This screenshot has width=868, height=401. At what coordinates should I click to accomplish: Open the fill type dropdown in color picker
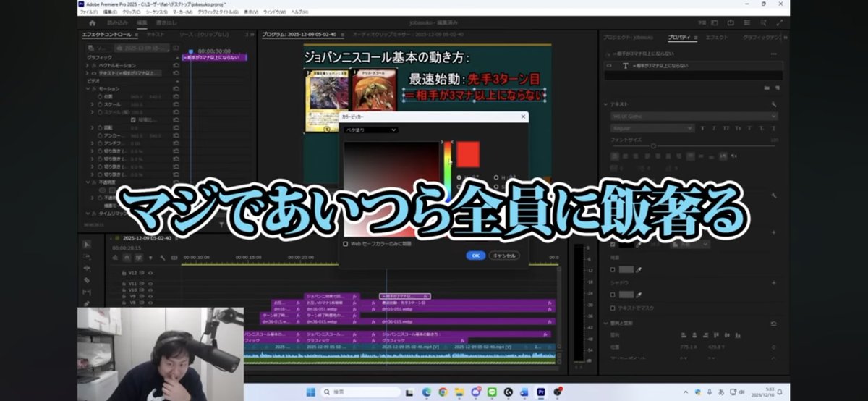pyautogui.click(x=371, y=130)
